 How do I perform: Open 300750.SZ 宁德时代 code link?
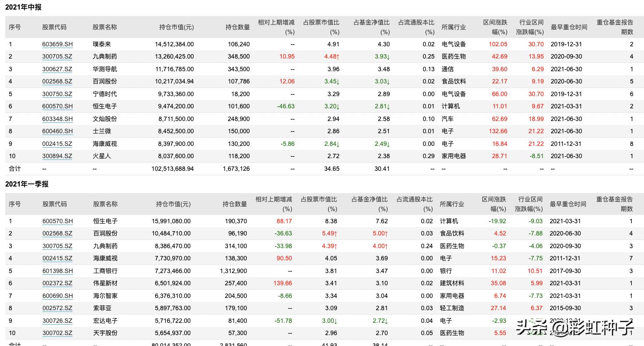tap(57, 94)
